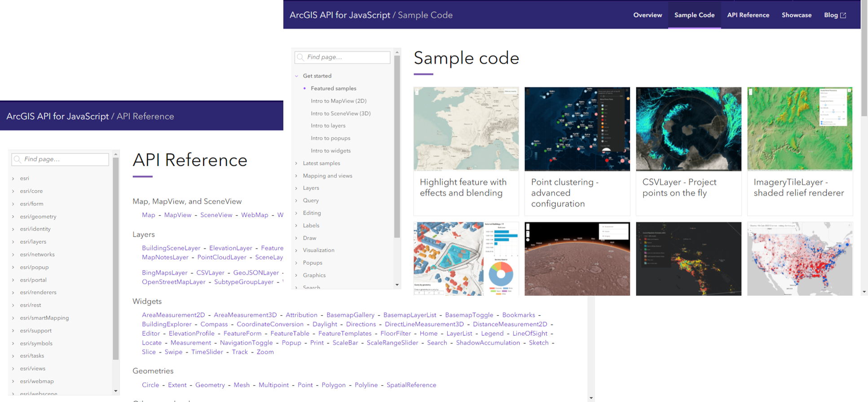Screen dimensions: 868x402
Task: Expand the Graphics section
Action: pos(296,275)
